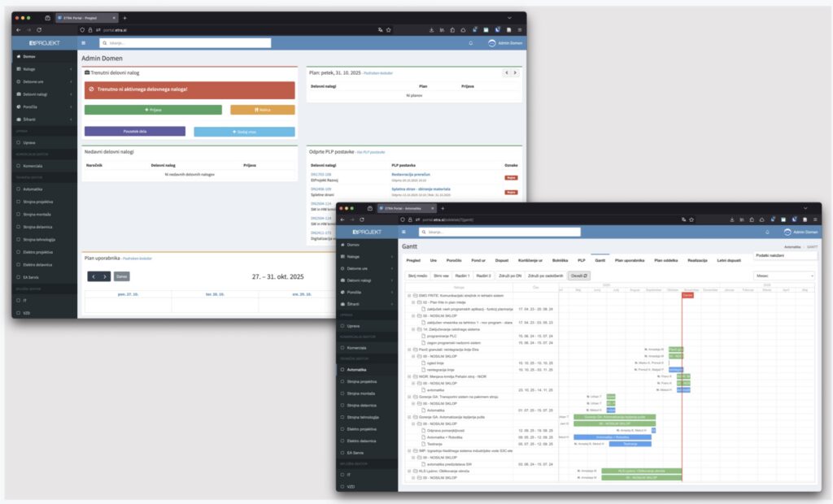
Task: Select the Avtomatika circle item in front sidebar
Action: click(x=342, y=369)
